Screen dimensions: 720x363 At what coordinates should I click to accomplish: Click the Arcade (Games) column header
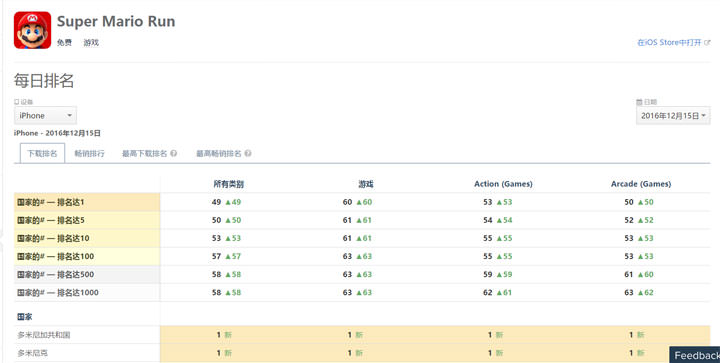(641, 184)
